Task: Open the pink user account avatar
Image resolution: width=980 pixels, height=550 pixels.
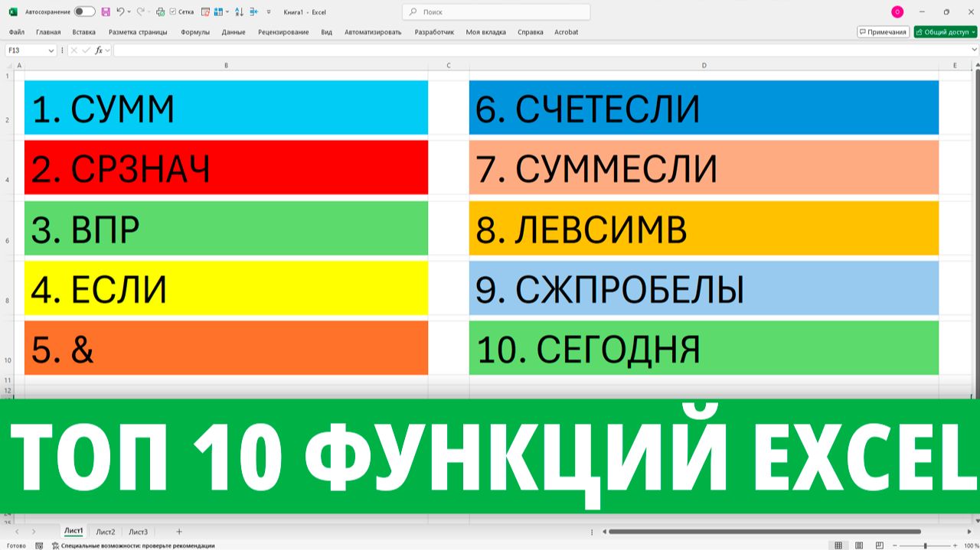Action: pyautogui.click(x=897, y=12)
